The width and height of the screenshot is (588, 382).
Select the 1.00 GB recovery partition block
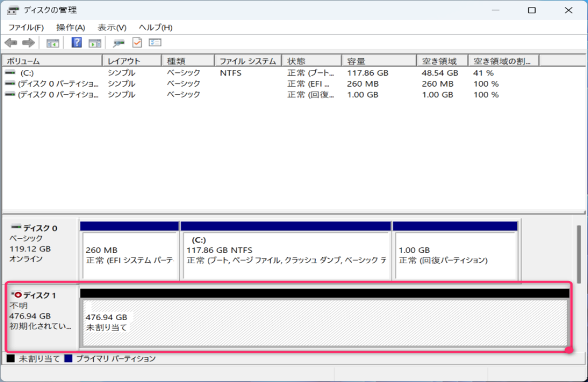[455, 252]
